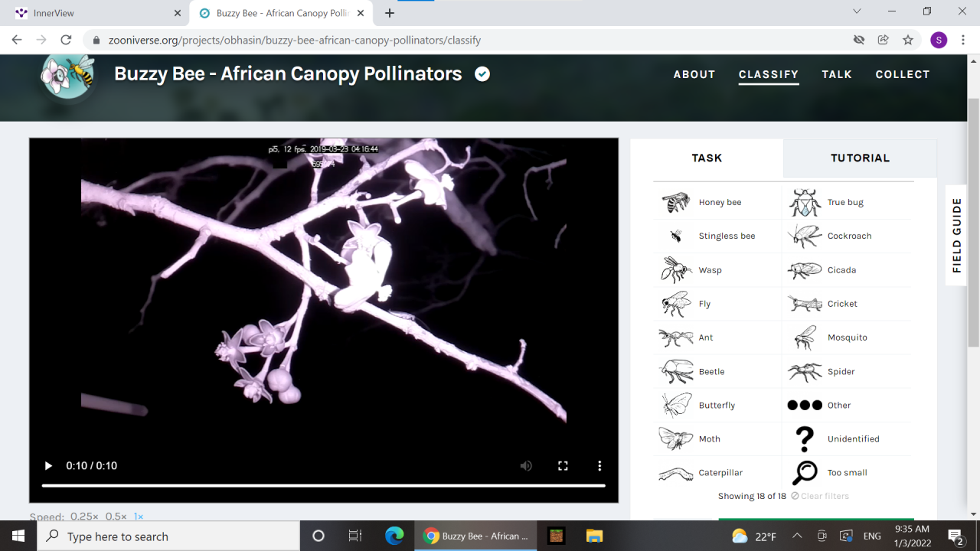Play the pollinator video

pos(48,465)
